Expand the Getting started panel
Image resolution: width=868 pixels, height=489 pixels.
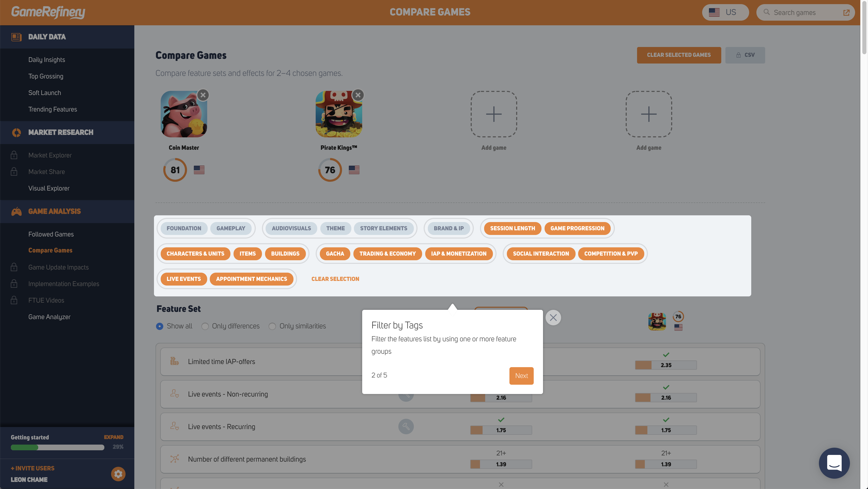[114, 437]
